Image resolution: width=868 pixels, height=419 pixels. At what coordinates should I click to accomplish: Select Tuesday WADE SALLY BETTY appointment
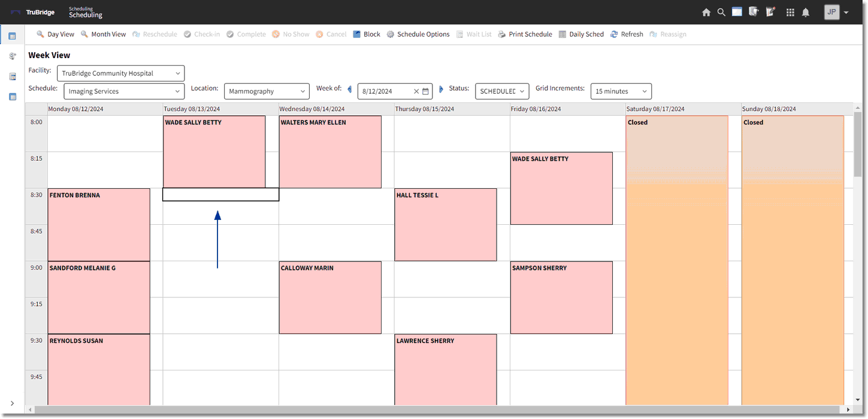pos(214,152)
